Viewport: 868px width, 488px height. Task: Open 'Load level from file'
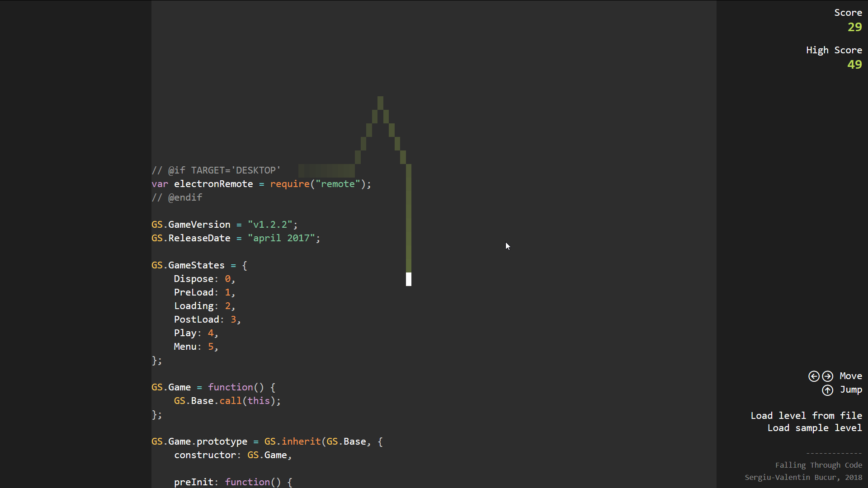806,416
